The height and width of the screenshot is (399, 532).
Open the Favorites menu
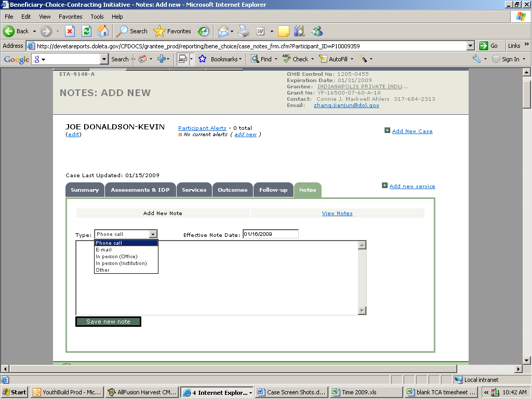[x=70, y=17]
